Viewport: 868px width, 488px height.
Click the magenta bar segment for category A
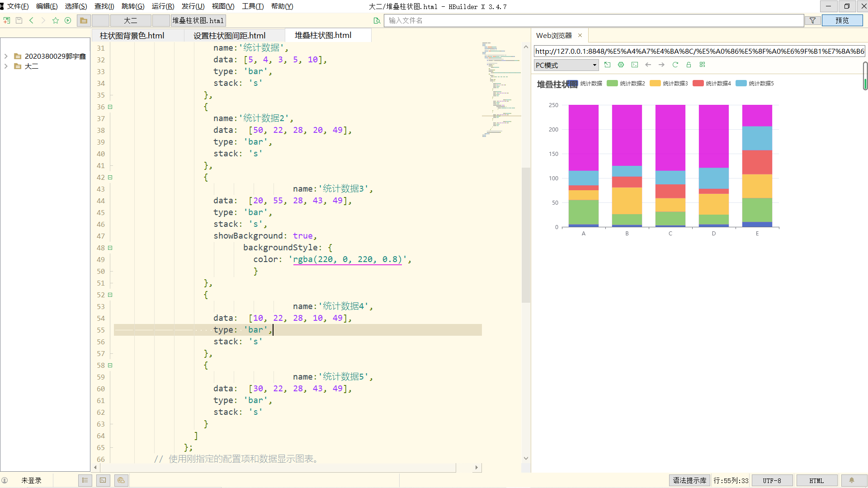click(x=583, y=137)
